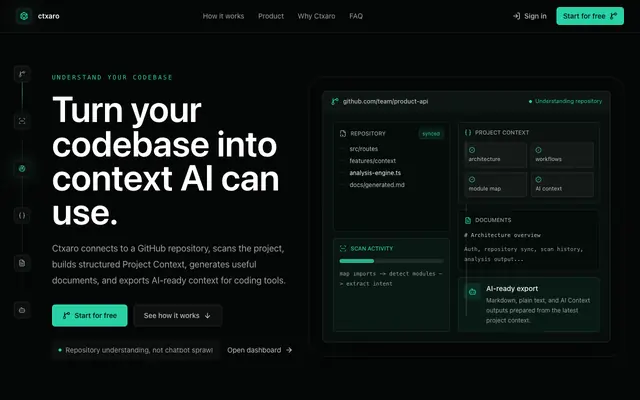Screen dimensions: 640x400
Task: Click Start for free in the header
Action: (x=590, y=16)
